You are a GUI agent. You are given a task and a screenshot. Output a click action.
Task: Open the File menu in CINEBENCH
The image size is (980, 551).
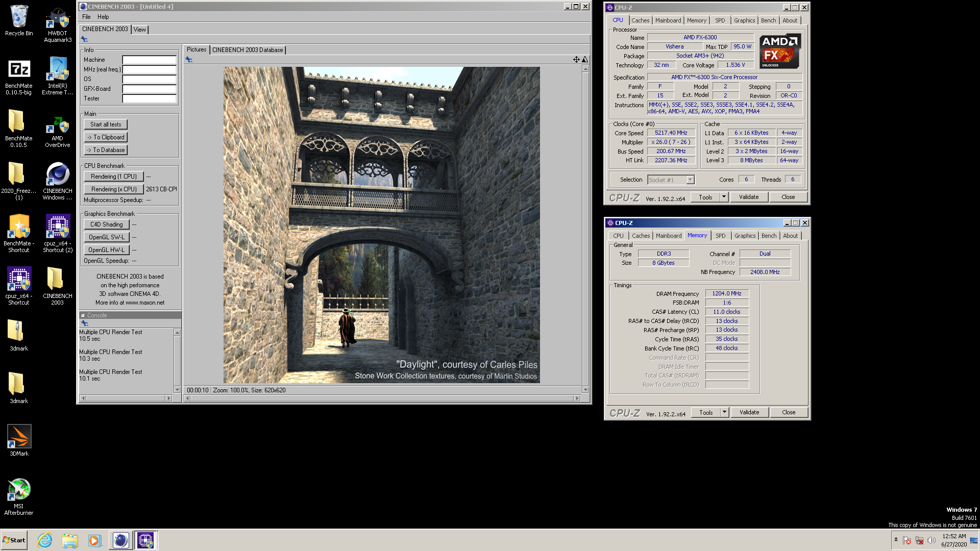86,17
